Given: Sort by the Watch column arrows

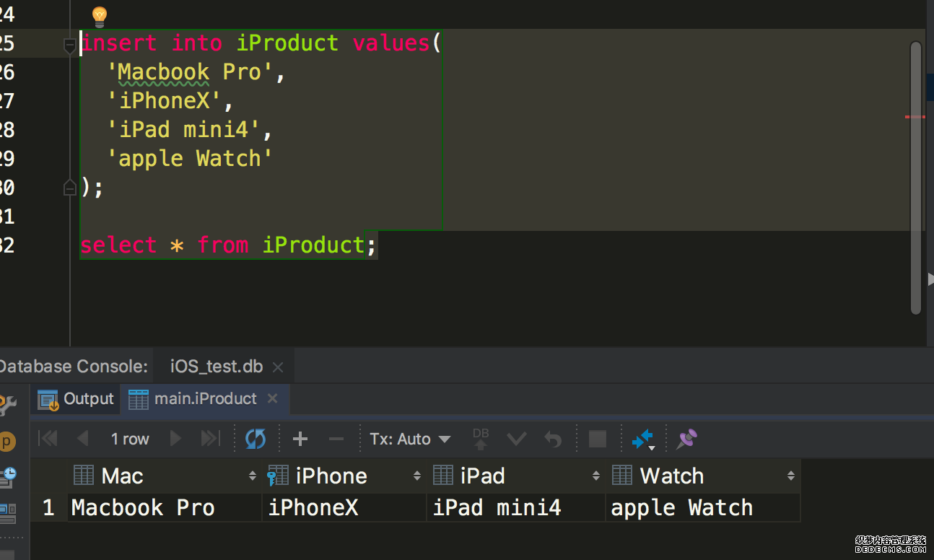Looking at the screenshot, I should pyautogui.click(x=791, y=476).
